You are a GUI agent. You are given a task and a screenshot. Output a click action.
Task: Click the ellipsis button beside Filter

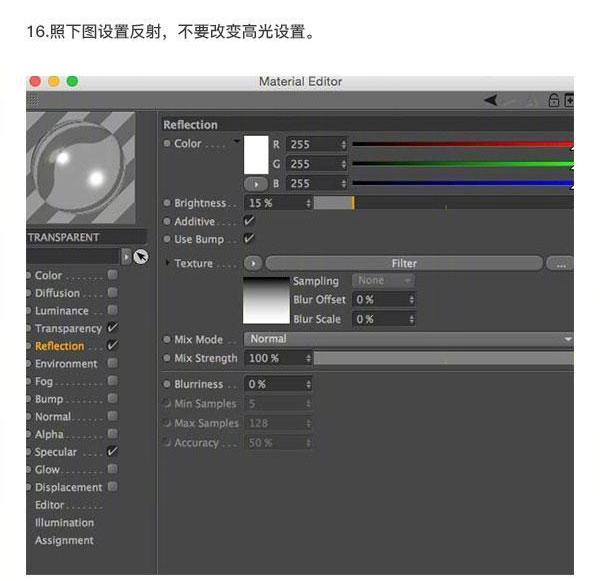(560, 263)
